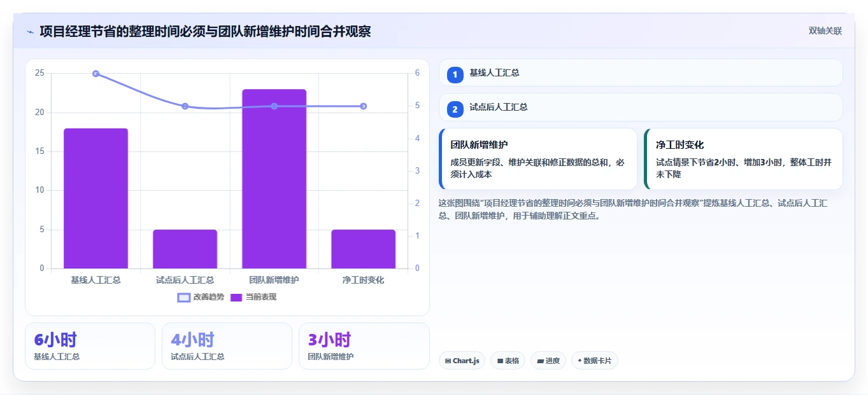Screen dimensions: 868x395
Task: Click the left axis value 25
Action: point(39,73)
